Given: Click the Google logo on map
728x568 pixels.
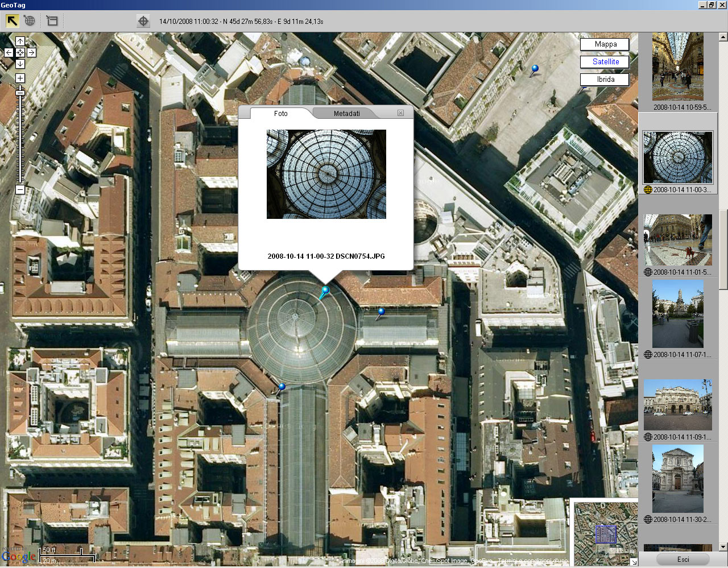Looking at the screenshot, I should (x=19, y=557).
